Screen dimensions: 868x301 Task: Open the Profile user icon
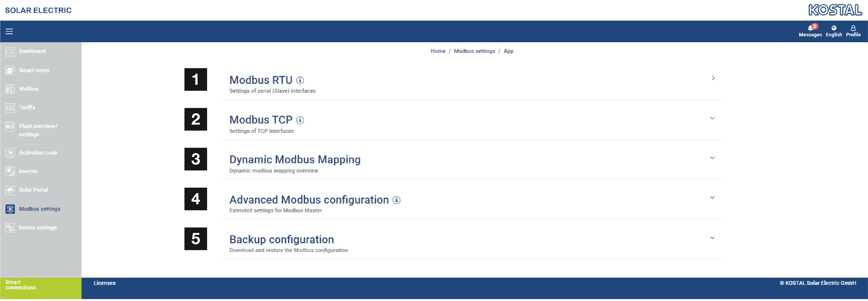tap(853, 28)
